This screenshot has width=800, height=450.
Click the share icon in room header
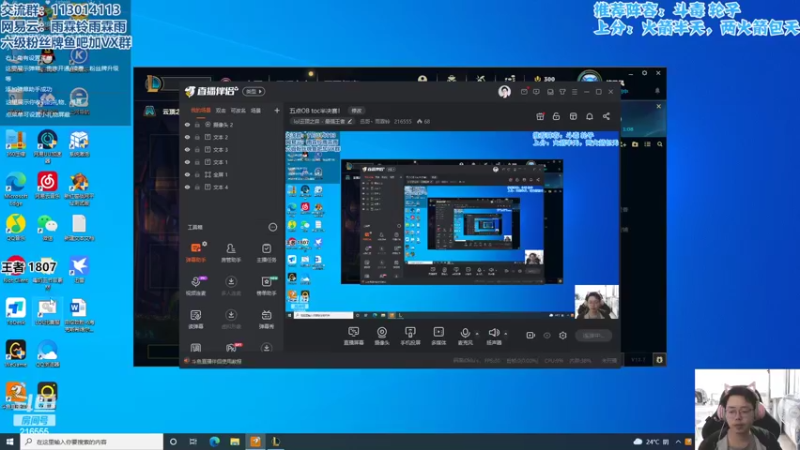pyautogui.click(x=606, y=116)
